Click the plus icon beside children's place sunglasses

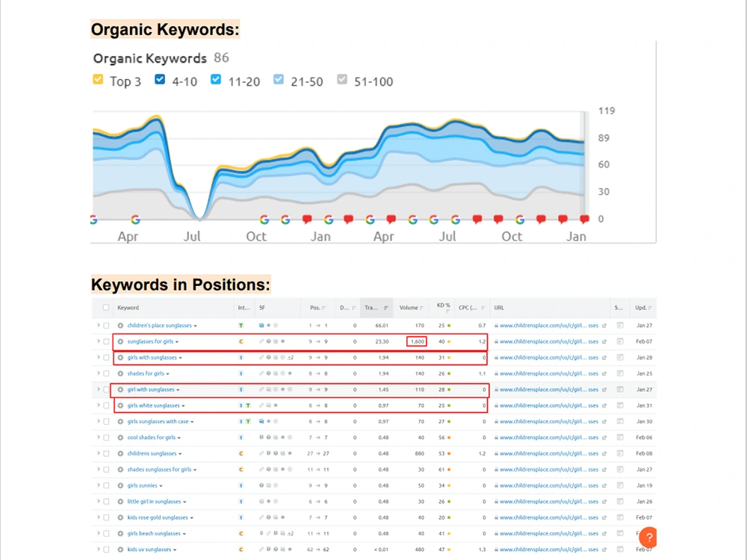point(120,326)
